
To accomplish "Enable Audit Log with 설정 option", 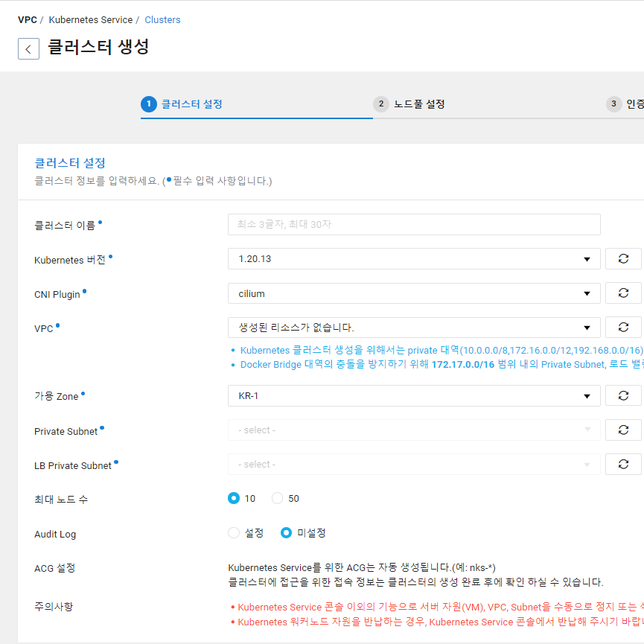I will [x=234, y=533].
